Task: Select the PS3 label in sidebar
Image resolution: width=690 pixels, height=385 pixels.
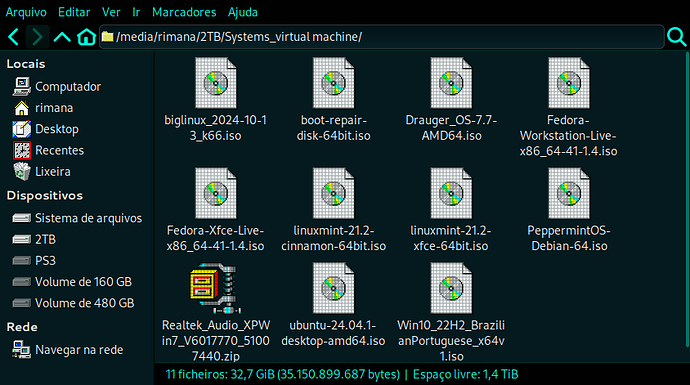Action: tap(45, 260)
